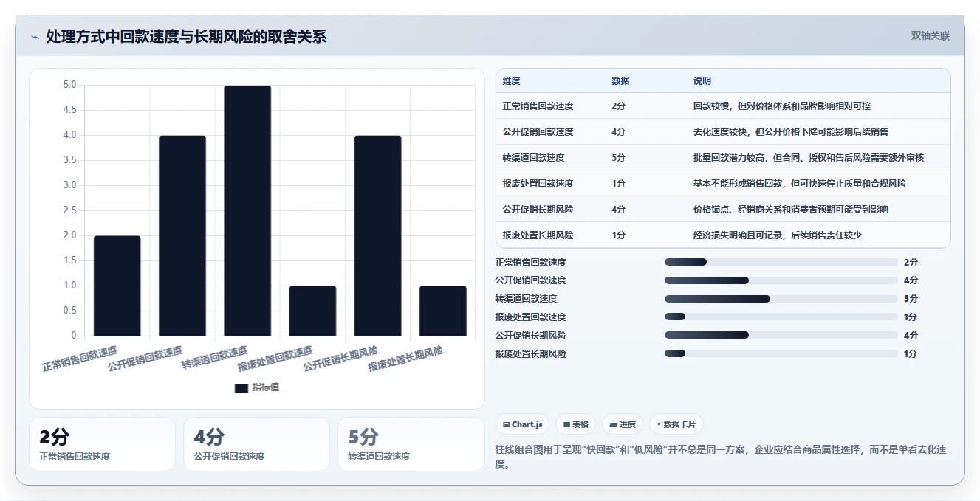Click the tallest 转渠道回款速度 chart bar

[x=247, y=210]
